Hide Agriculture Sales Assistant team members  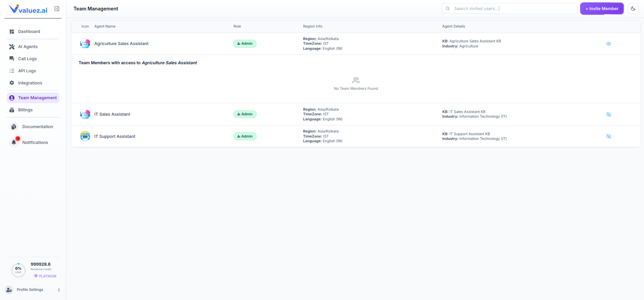(x=608, y=44)
